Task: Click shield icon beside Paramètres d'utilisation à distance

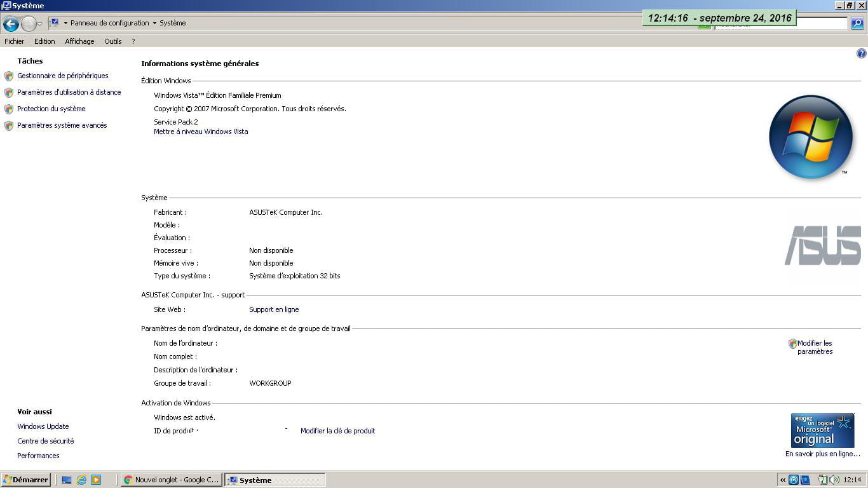Action: (x=9, y=93)
